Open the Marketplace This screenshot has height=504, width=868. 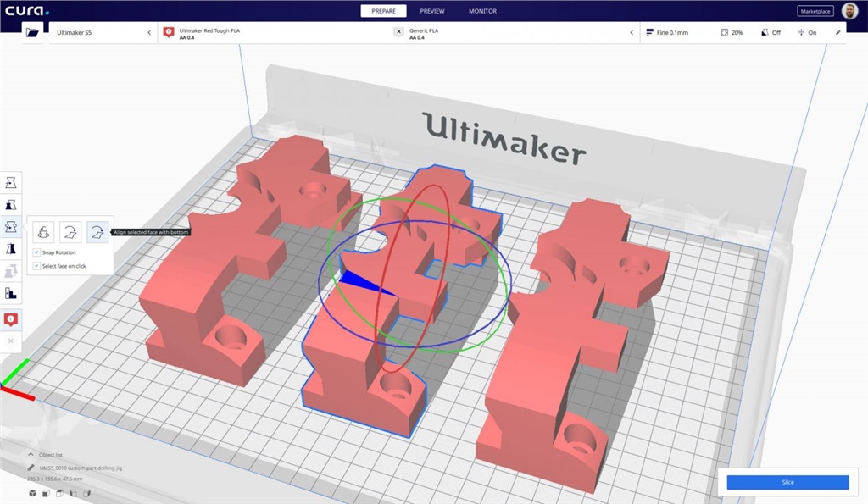(x=815, y=11)
